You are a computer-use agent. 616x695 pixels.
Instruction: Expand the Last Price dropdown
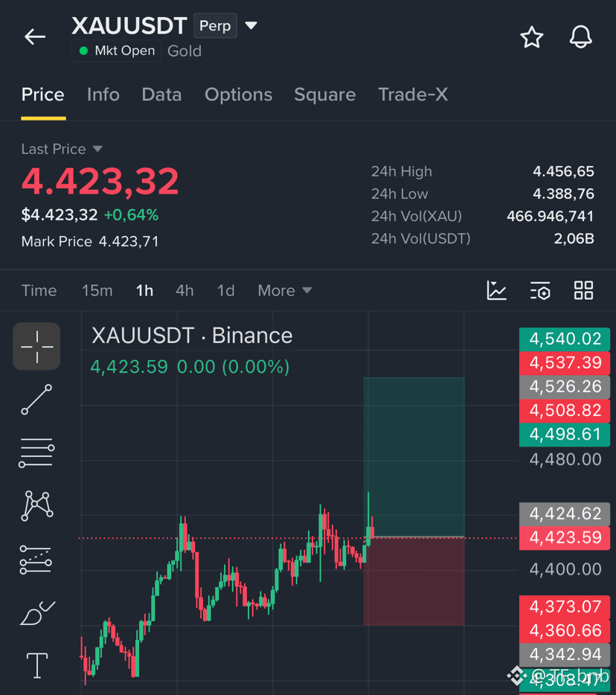tap(97, 149)
